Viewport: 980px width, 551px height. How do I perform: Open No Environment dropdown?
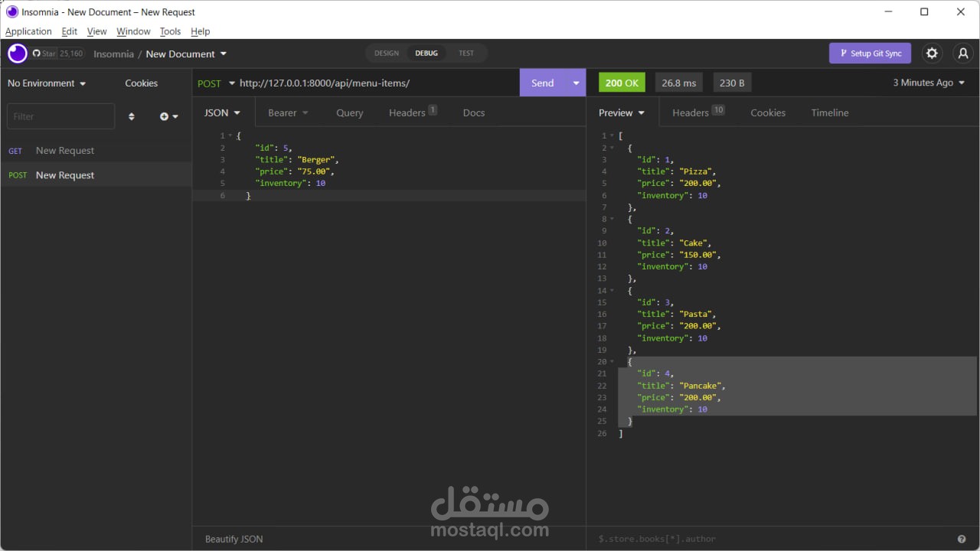click(47, 83)
